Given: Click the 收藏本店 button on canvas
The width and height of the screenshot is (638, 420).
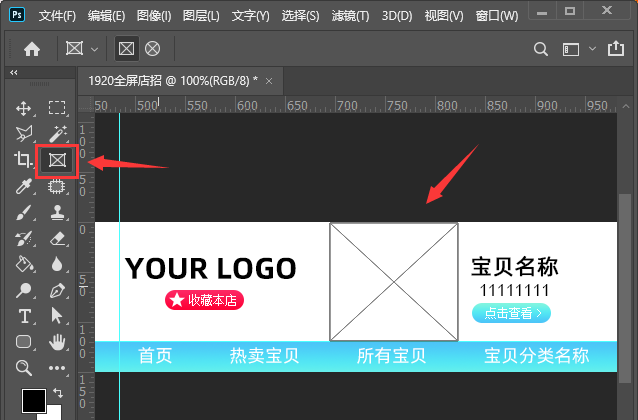Looking at the screenshot, I should 204,300.
